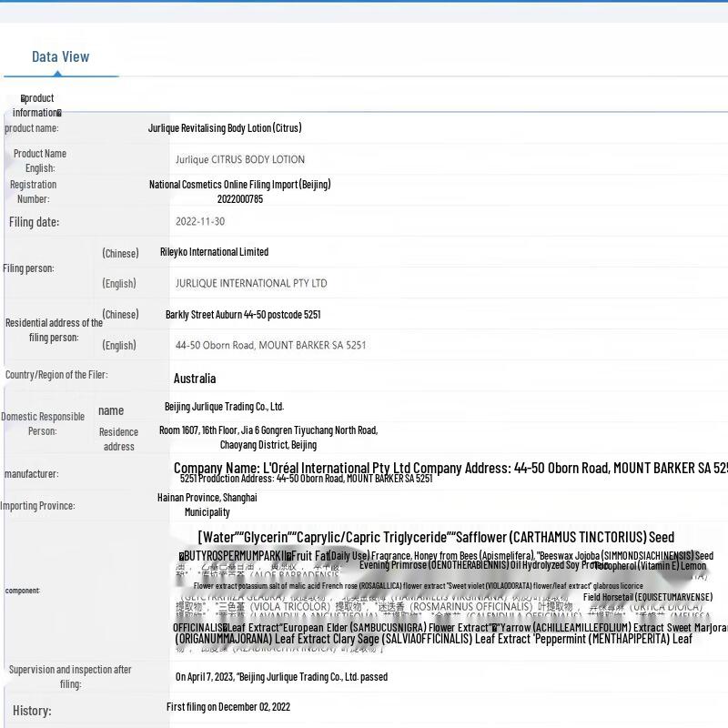Click the product information section header

tap(36, 106)
